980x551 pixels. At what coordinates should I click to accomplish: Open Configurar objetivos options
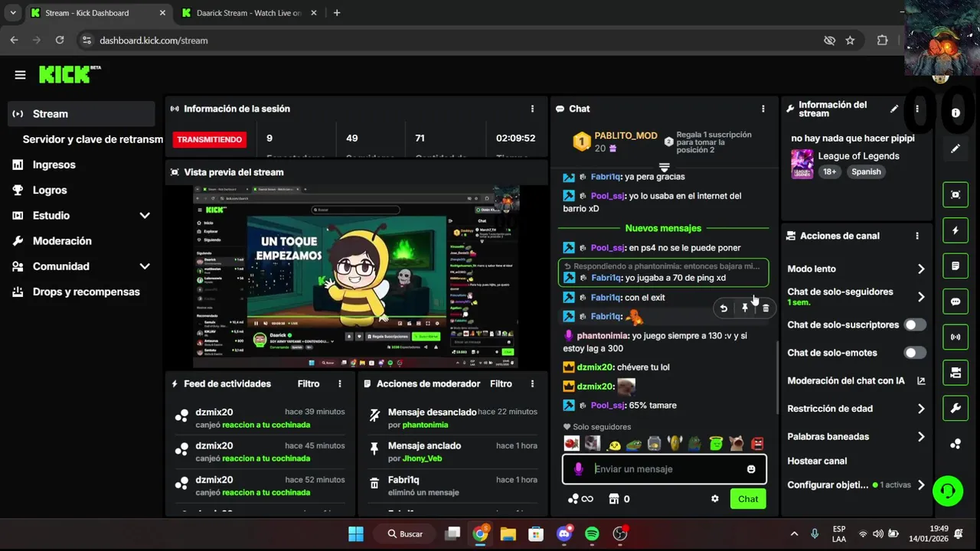point(856,485)
